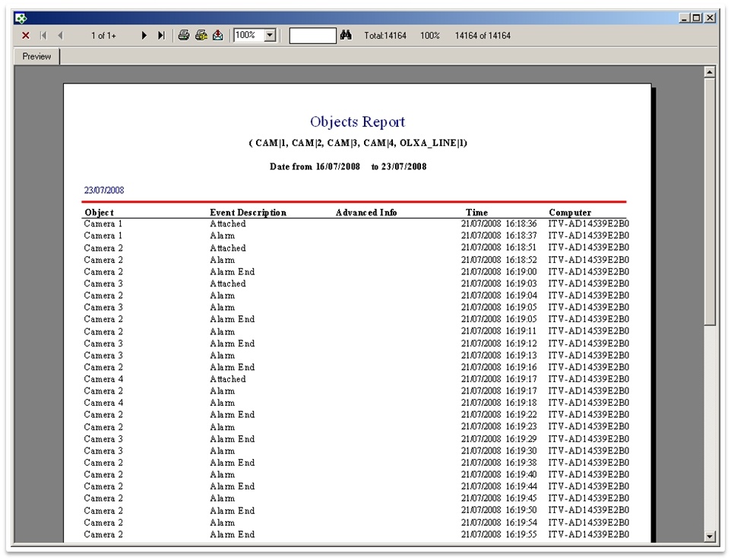This screenshot has height=560, width=731.
Task: Go to the previous page arrow
Action: click(60, 36)
